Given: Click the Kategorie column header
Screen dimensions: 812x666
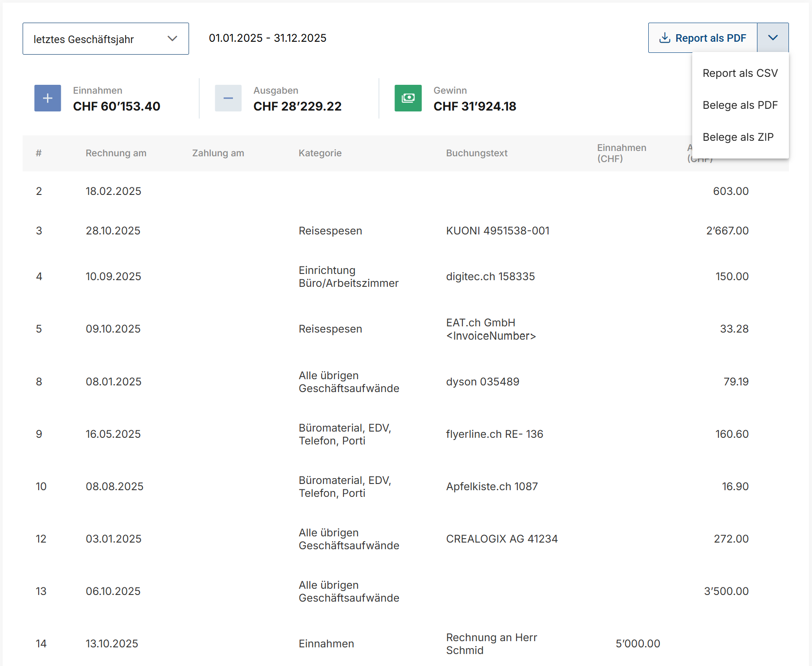Looking at the screenshot, I should pyautogui.click(x=320, y=153).
